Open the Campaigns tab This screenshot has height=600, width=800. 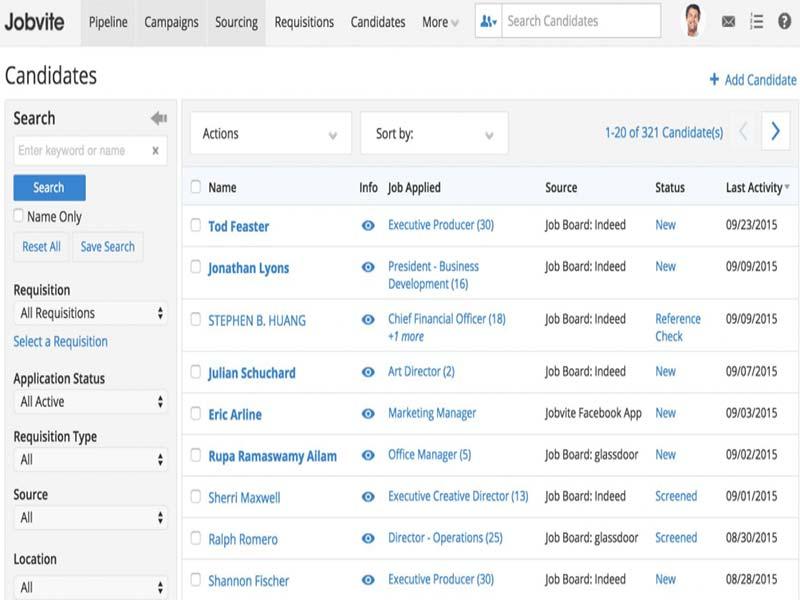pyautogui.click(x=171, y=22)
